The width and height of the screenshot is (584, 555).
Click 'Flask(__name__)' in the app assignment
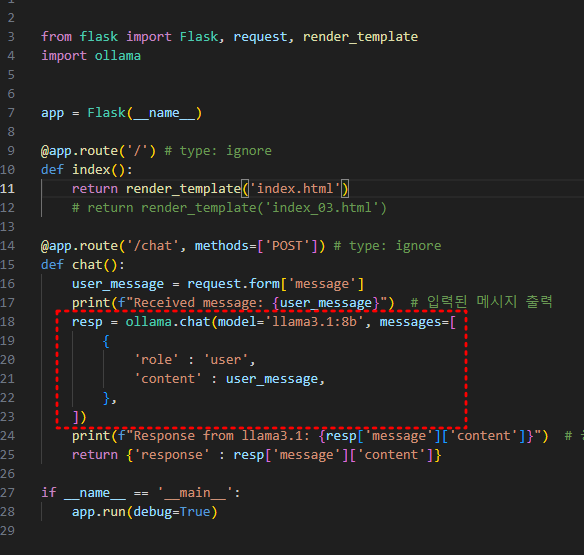click(x=145, y=112)
